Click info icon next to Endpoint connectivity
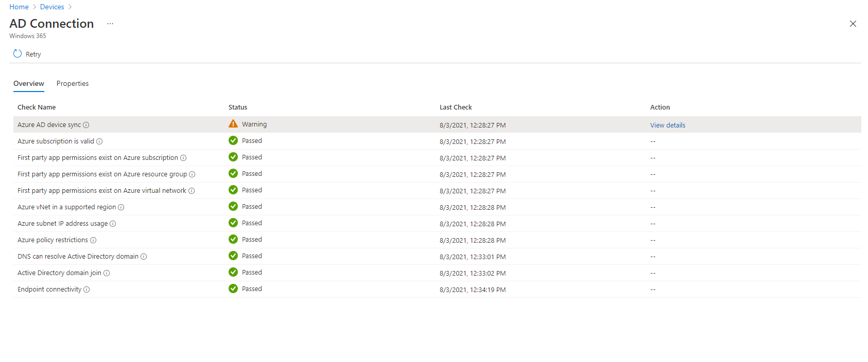 (x=86, y=289)
